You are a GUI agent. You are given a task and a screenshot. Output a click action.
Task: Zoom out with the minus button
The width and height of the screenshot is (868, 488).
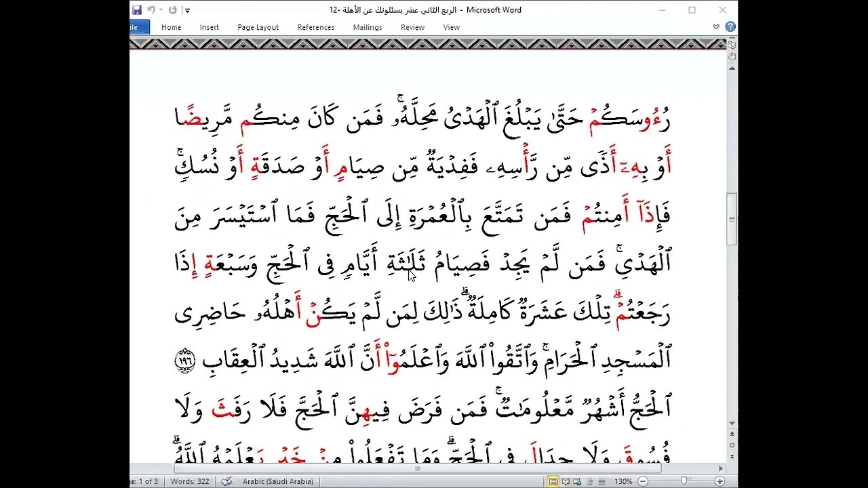coord(644,481)
